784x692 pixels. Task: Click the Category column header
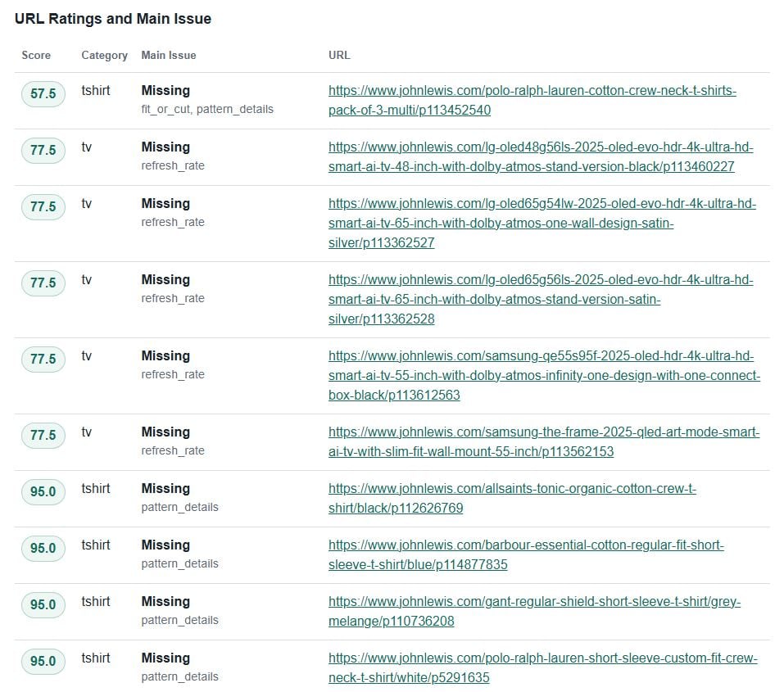[105, 55]
